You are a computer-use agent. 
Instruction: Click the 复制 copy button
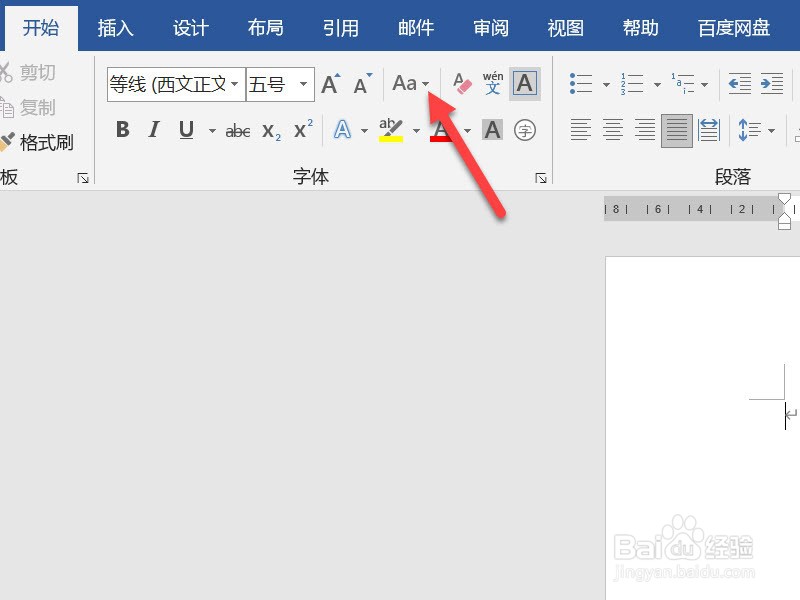[28, 108]
